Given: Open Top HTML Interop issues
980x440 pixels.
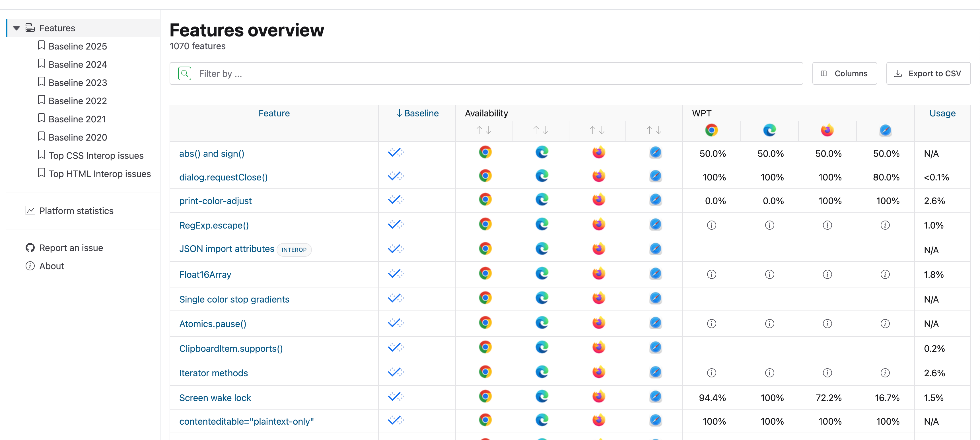Looking at the screenshot, I should point(99,174).
